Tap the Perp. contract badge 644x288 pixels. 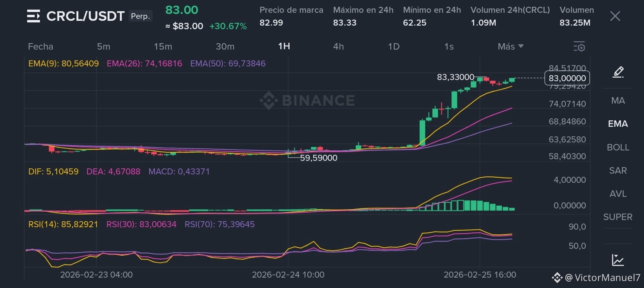pyautogui.click(x=140, y=16)
